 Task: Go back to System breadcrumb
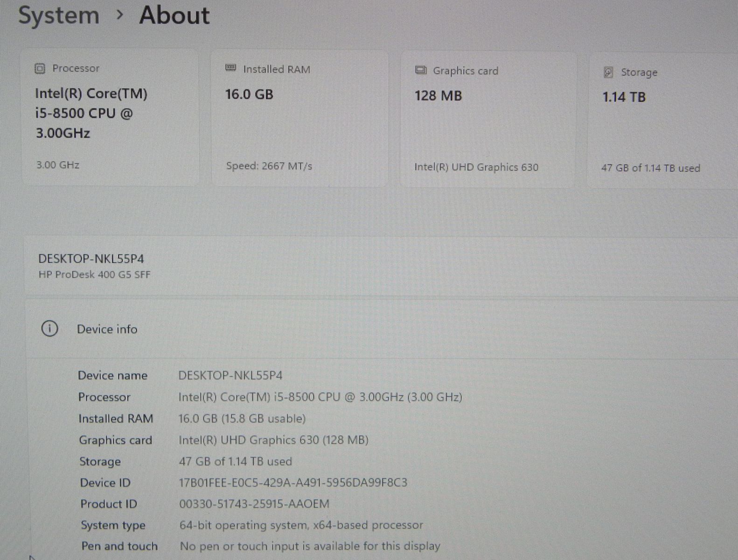pyautogui.click(x=59, y=15)
